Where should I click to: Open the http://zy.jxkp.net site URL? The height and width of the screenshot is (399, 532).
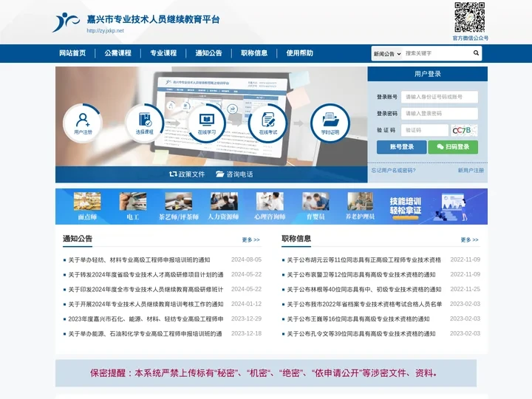point(105,30)
